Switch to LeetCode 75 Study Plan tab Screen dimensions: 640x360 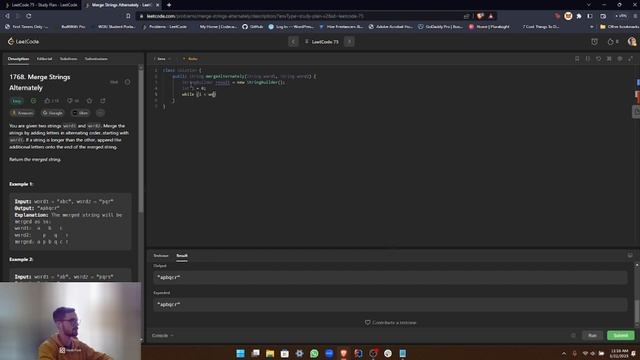pyautogui.click(x=41, y=5)
